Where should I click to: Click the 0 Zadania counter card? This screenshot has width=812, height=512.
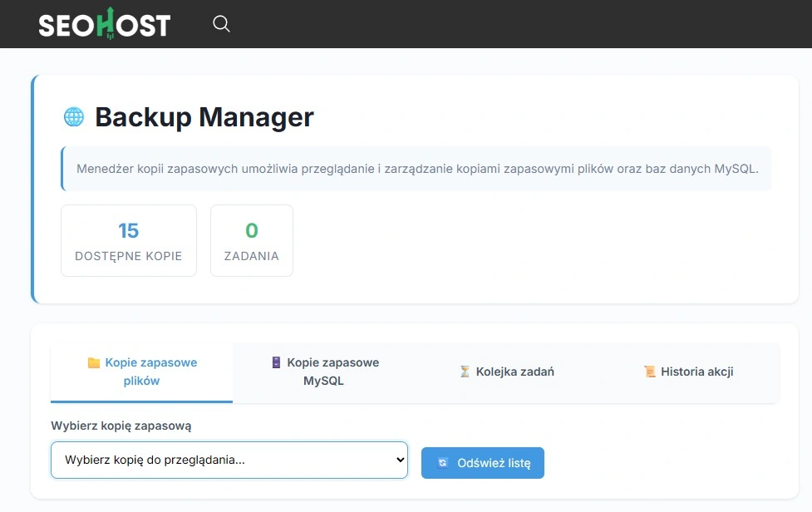[251, 239]
